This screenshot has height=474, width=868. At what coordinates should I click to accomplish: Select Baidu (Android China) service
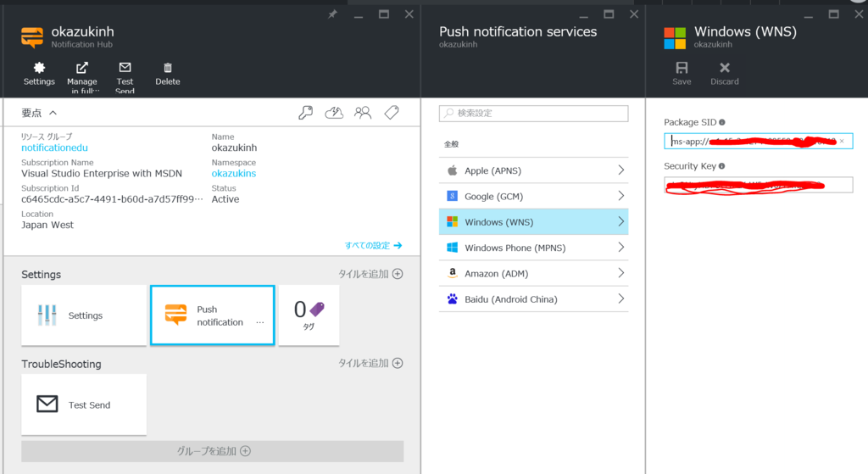coord(534,299)
